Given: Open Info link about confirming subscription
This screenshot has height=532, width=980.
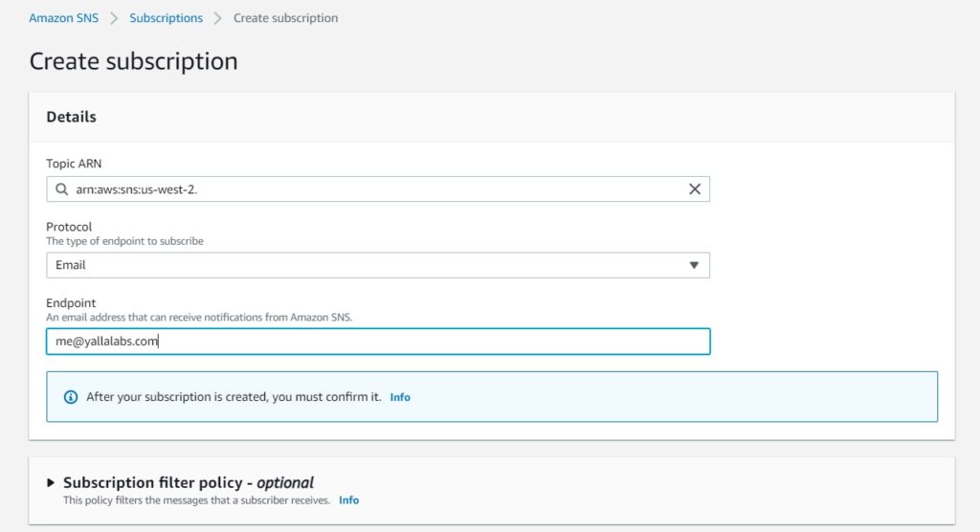Looking at the screenshot, I should pos(400,397).
